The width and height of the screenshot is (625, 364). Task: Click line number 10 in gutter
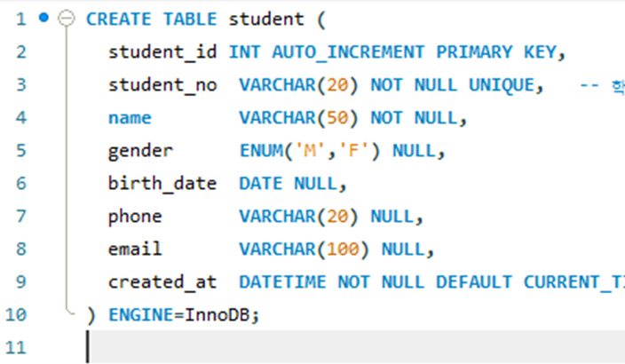(18, 314)
